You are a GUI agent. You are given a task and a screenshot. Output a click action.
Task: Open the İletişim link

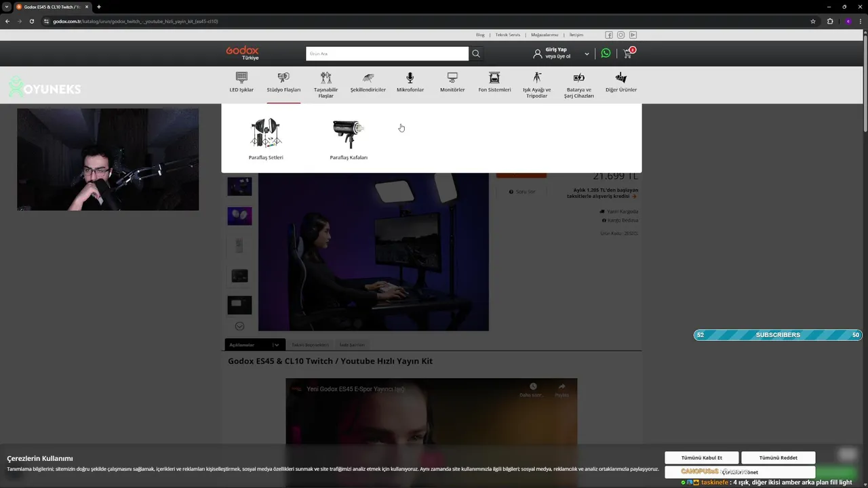tap(576, 35)
